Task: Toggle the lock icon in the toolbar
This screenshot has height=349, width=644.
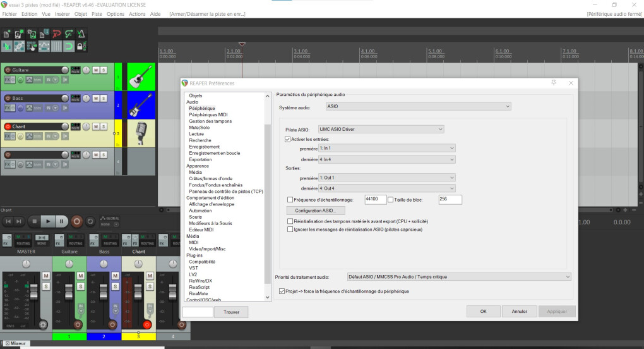Action: pyautogui.click(x=80, y=46)
